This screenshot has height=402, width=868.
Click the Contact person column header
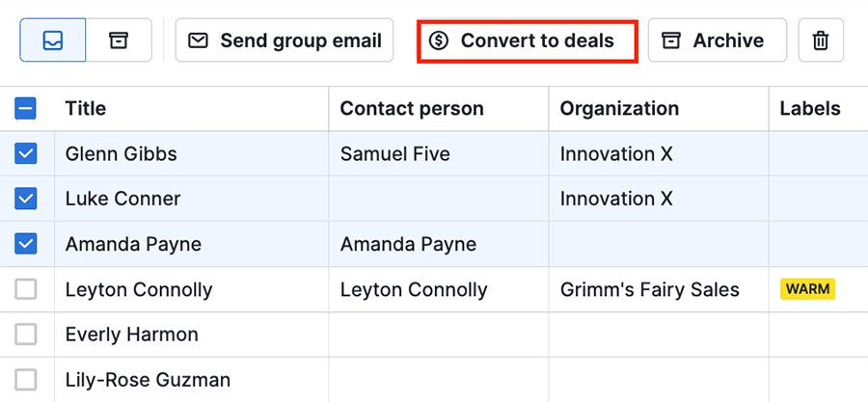(x=412, y=109)
